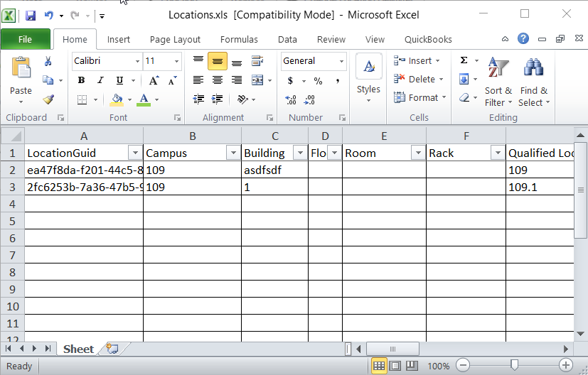588x375 pixels.
Task: Open Building column filter dropdown
Action: pyautogui.click(x=300, y=153)
